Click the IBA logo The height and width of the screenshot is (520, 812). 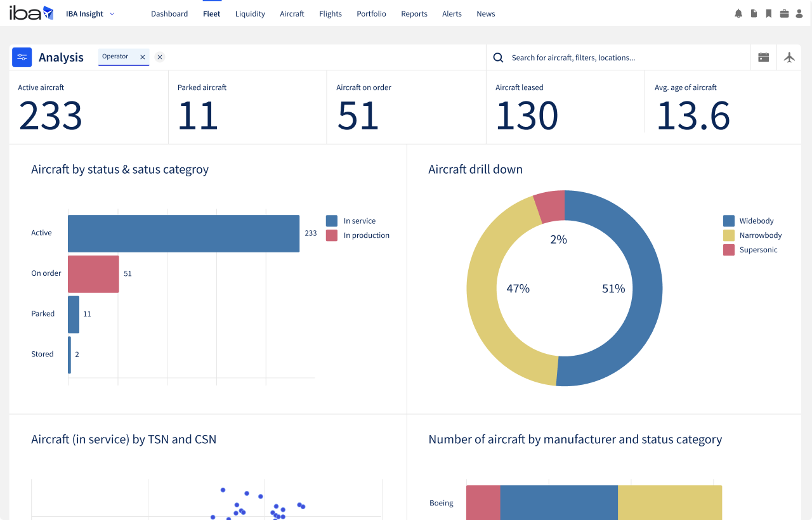coord(31,13)
